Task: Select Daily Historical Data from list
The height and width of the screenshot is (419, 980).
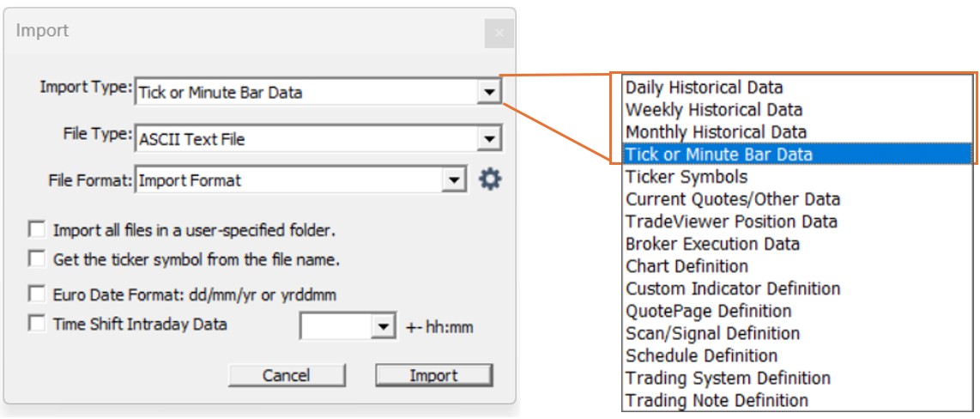Action: tap(704, 88)
